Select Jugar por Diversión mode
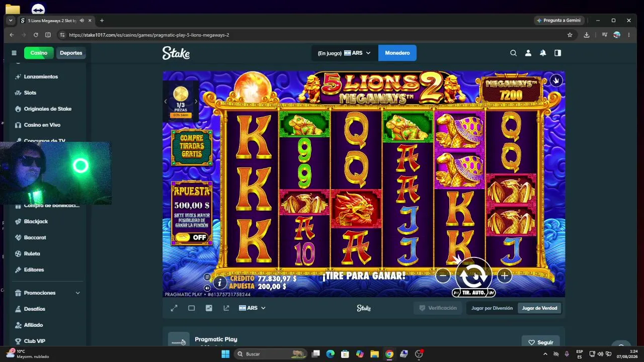This screenshot has height=362, width=644. pyautogui.click(x=492, y=308)
